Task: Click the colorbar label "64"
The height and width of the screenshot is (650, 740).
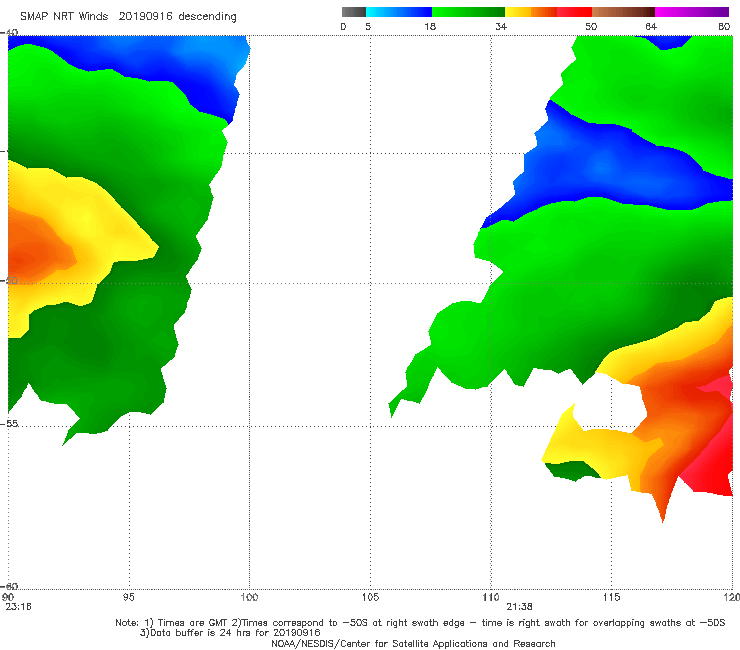Action: tap(651, 26)
